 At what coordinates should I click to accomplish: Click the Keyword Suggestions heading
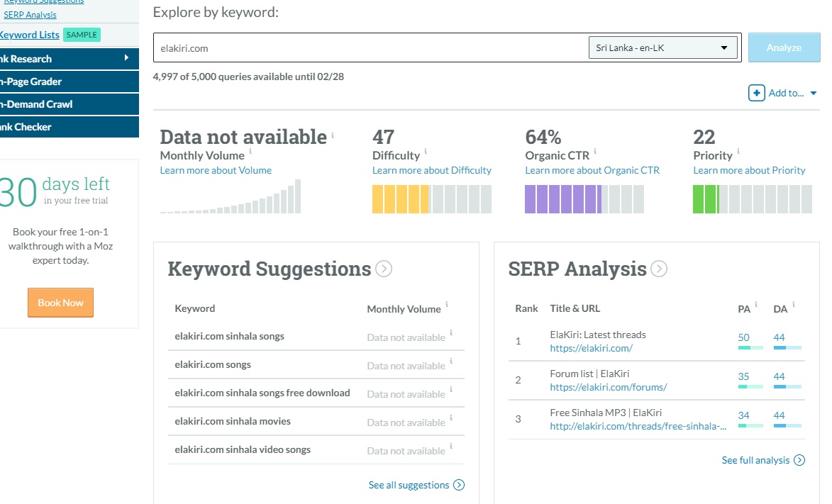(x=269, y=269)
